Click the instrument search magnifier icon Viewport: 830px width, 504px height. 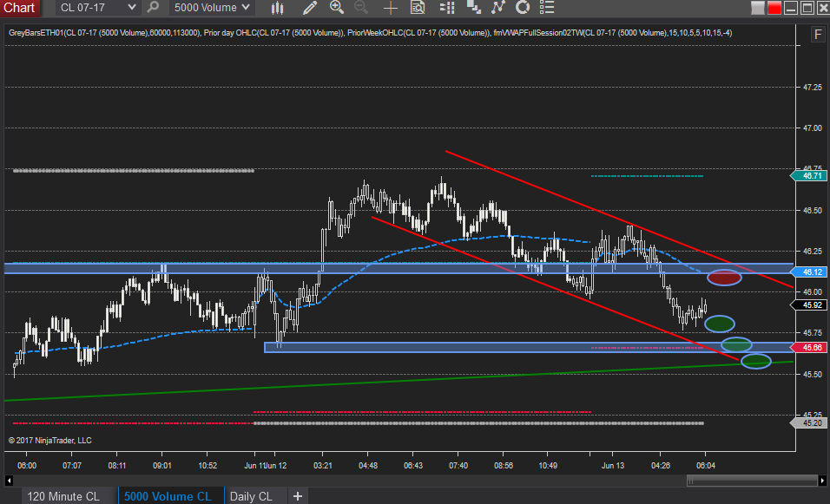coord(153,8)
